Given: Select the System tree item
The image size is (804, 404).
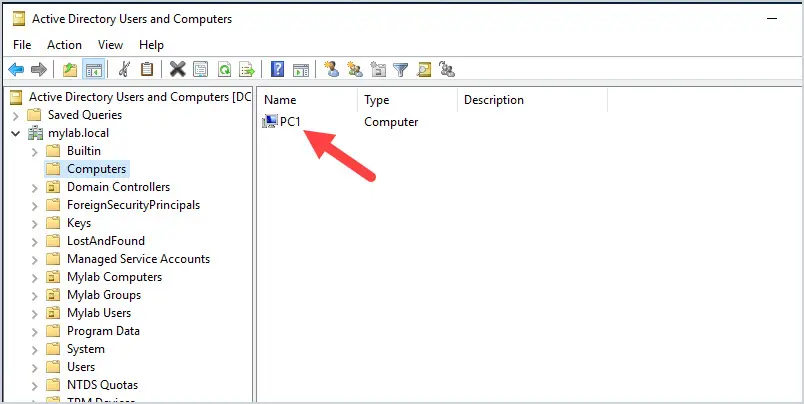Looking at the screenshot, I should (86, 349).
